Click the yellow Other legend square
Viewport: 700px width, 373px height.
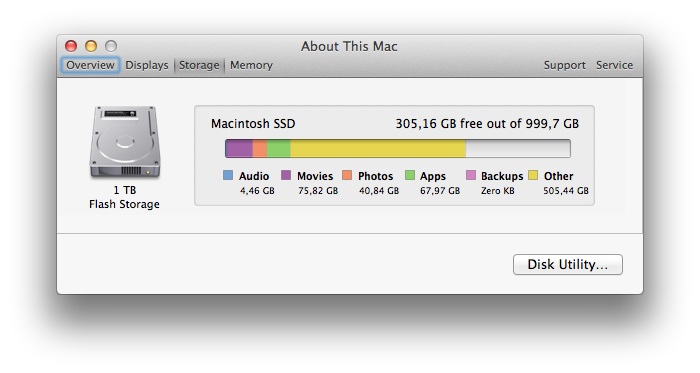(533, 175)
